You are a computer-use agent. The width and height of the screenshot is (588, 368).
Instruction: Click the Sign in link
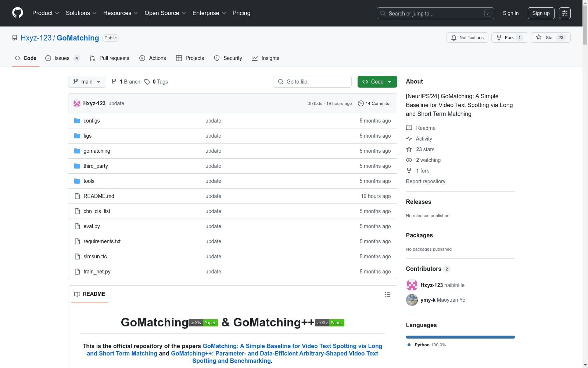tap(511, 13)
